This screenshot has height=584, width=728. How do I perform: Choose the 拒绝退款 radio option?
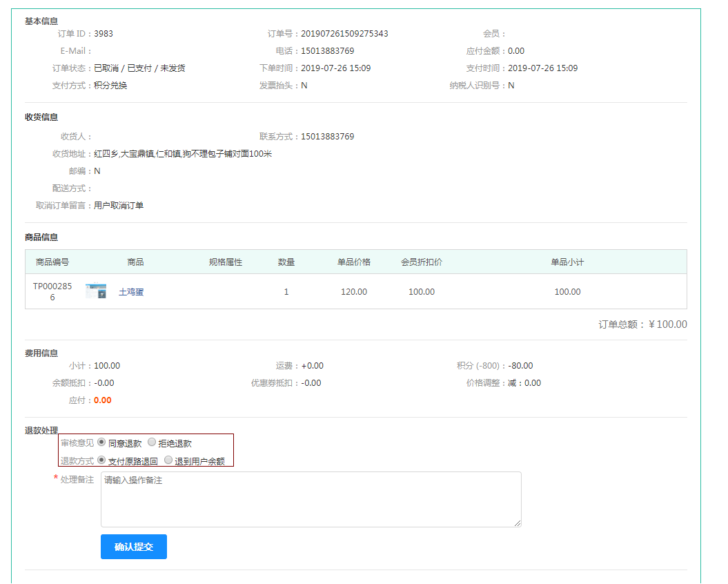pos(152,442)
